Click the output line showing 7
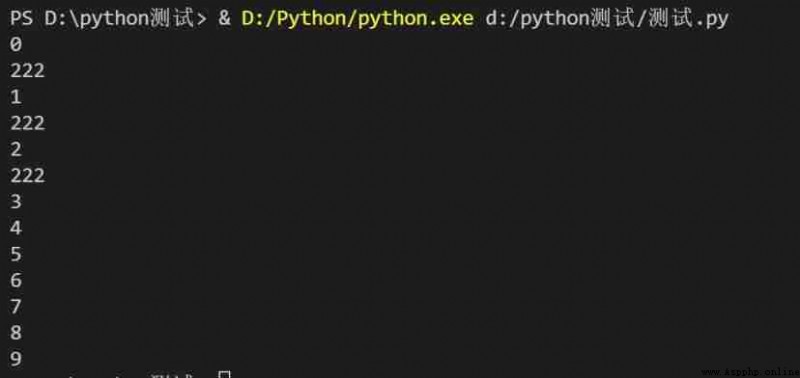This screenshot has height=378, width=800. pos(16,307)
